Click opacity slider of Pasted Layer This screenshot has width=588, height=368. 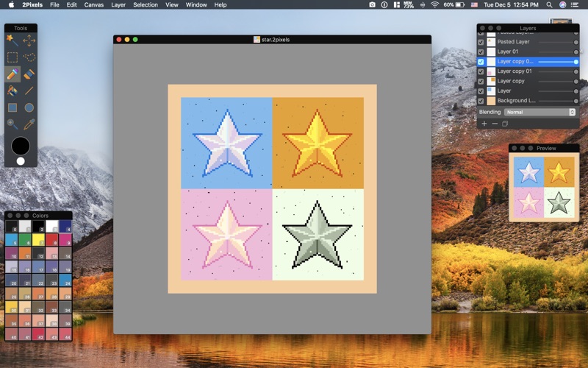tap(559, 42)
